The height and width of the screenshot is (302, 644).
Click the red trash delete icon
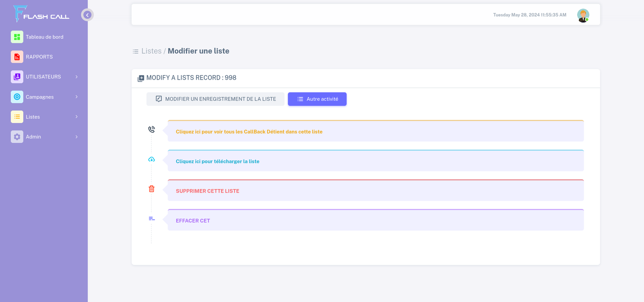point(151,189)
